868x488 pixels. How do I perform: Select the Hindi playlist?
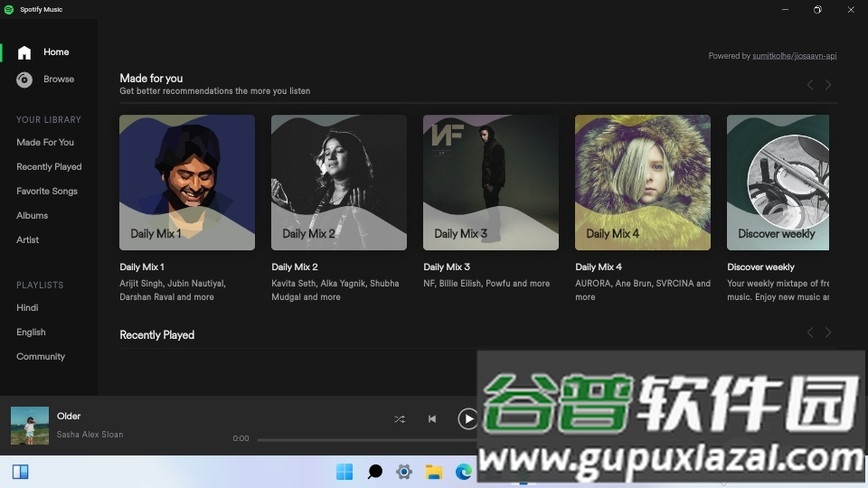pyautogui.click(x=27, y=308)
